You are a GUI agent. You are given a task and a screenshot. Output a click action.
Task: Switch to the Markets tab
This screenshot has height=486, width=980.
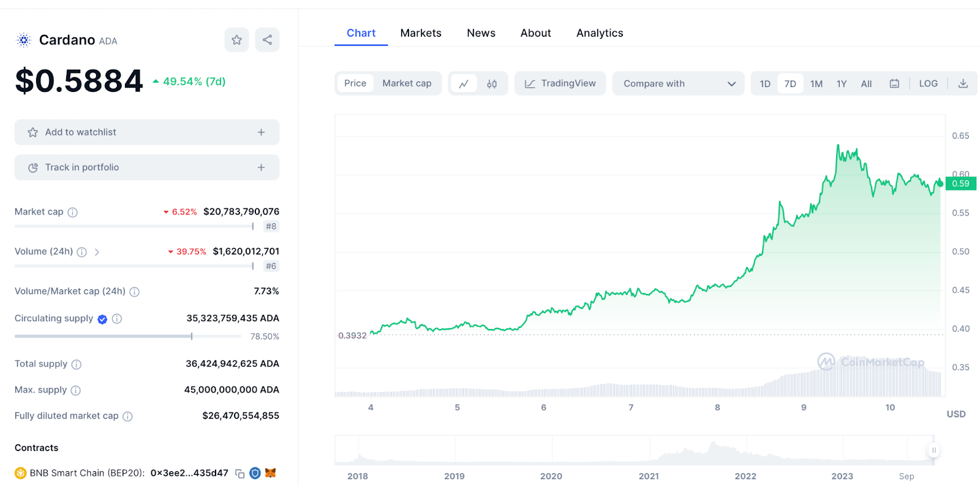(x=421, y=33)
